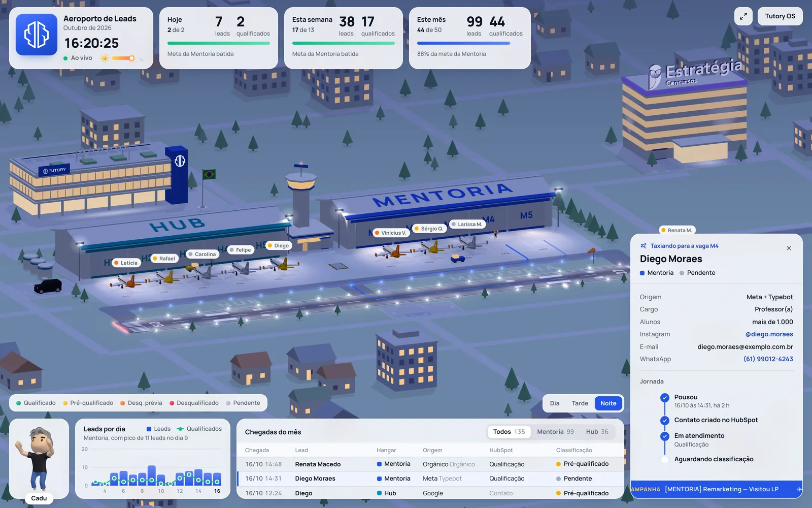Adjust the time-of-day sun slider
The image size is (812, 508).
point(123,58)
